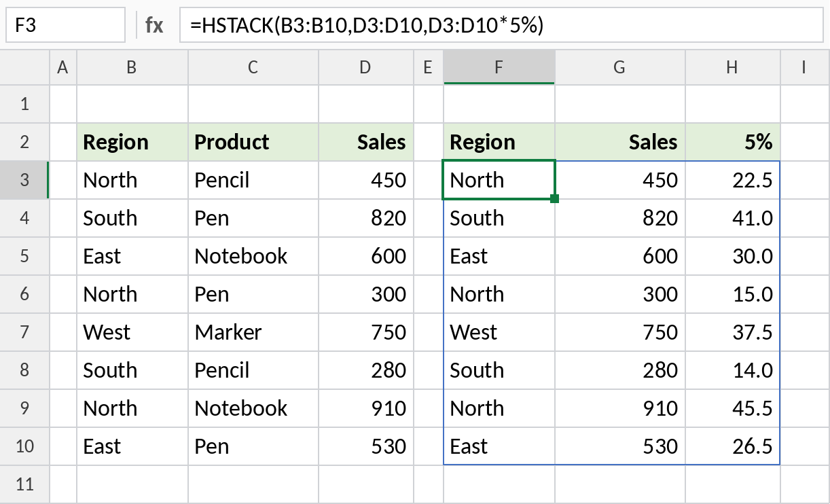Click cell D9 with value 910
This screenshot has height=504, width=830.
(366, 408)
